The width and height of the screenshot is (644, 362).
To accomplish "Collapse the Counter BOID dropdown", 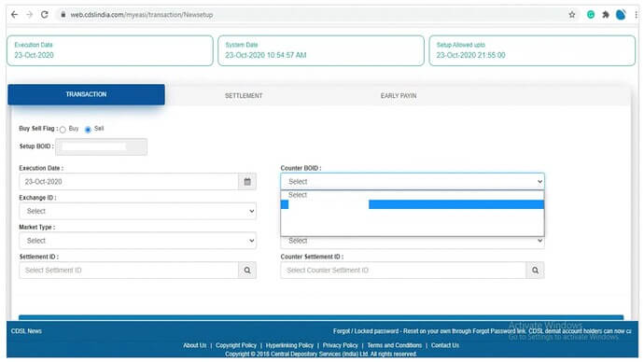I will tap(413, 181).
